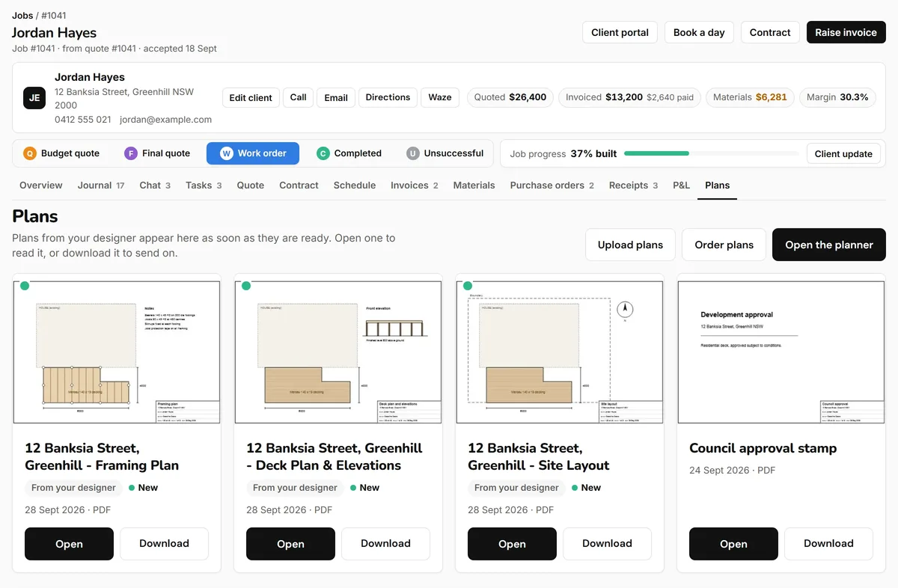Click the Deck Plan & Elevations thumbnail
This screenshot has height=588, width=898.
(x=338, y=352)
